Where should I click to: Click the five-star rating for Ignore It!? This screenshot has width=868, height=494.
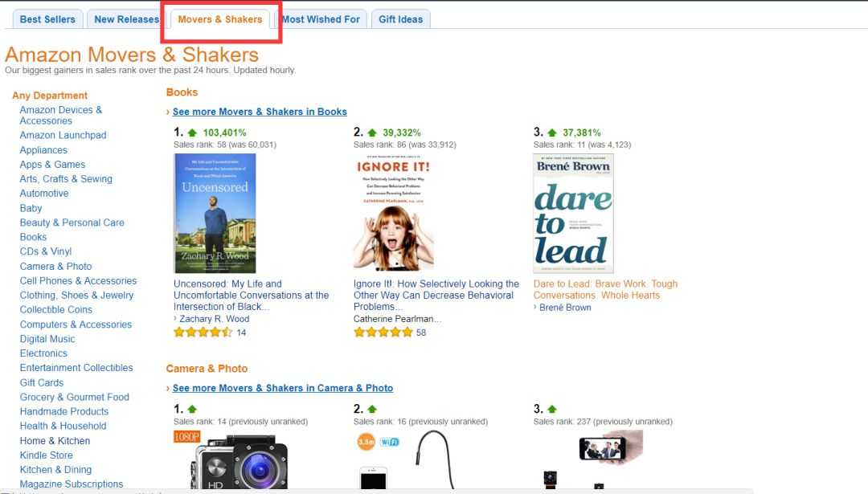point(383,333)
